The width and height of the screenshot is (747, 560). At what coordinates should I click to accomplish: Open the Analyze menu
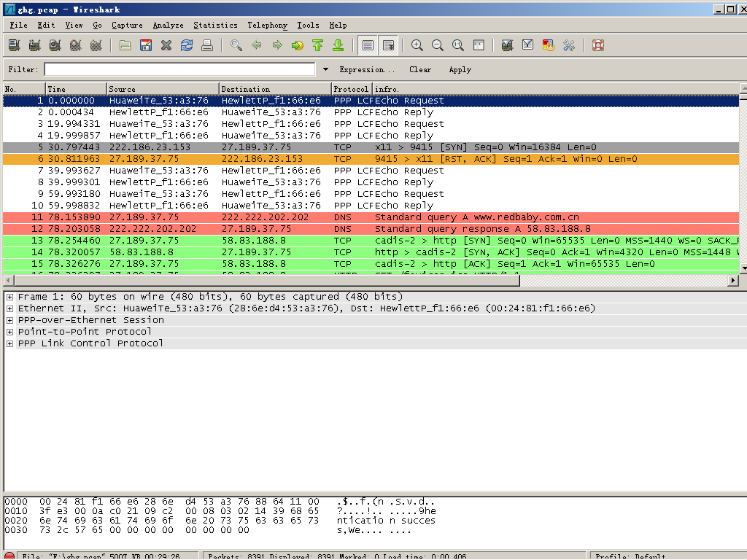click(x=169, y=26)
